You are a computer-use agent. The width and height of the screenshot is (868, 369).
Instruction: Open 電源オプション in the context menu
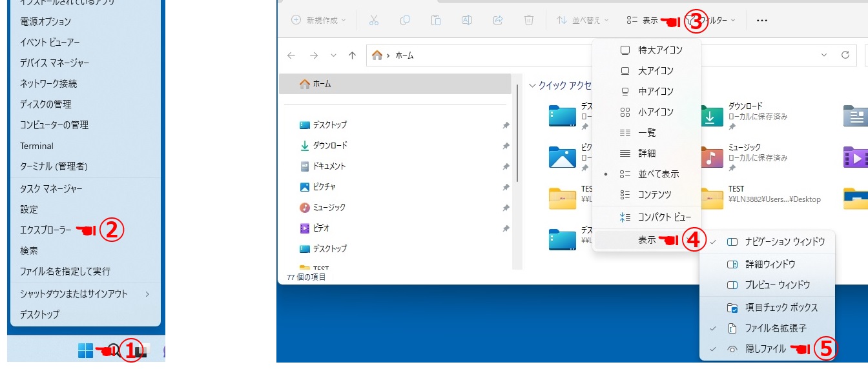[x=45, y=21]
